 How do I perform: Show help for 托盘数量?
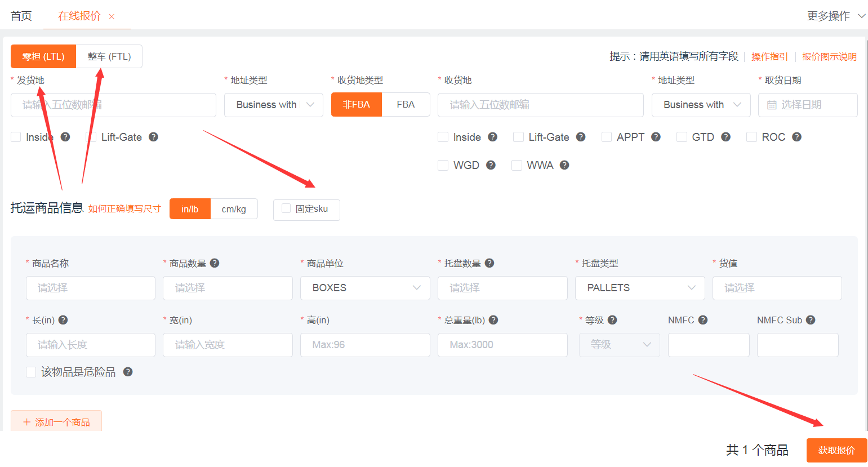tap(489, 263)
